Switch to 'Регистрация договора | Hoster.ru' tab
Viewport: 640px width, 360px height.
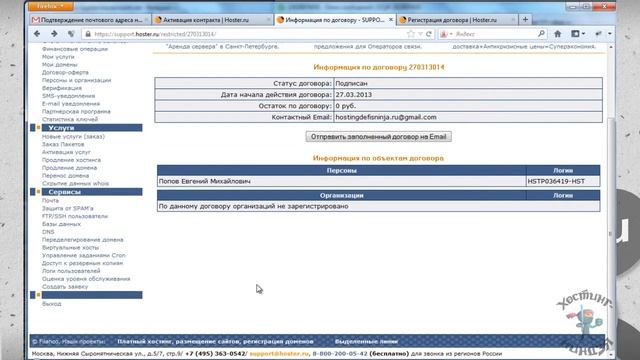click(457, 20)
